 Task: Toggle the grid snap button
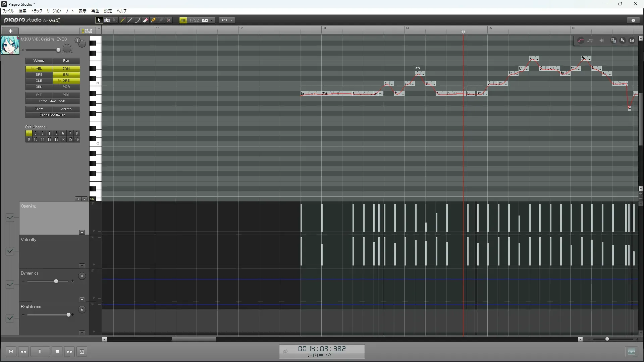[x=183, y=20]
